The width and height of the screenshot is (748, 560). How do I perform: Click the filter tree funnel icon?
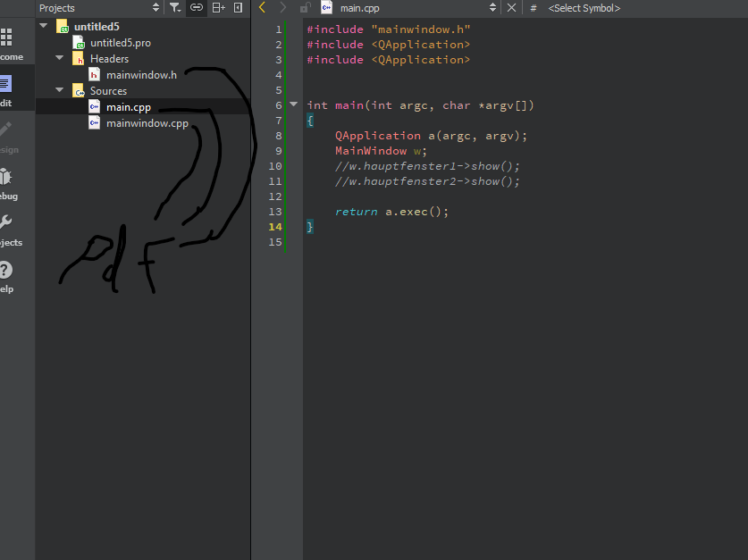175,7
